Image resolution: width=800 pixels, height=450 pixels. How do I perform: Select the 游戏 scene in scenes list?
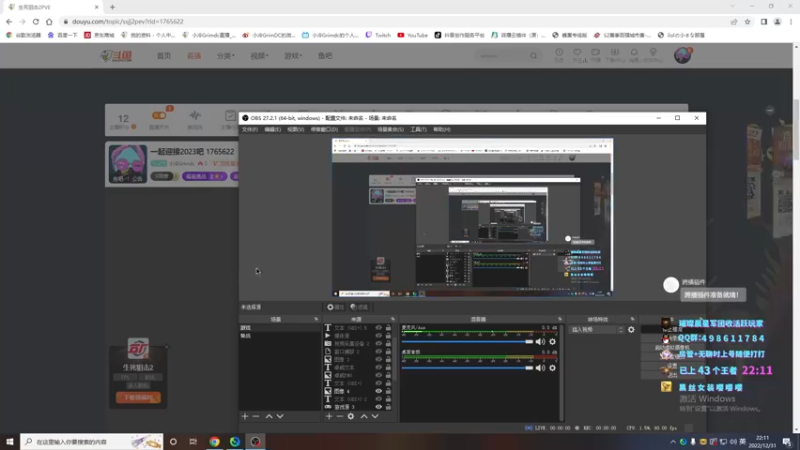(x=280, y=328)
